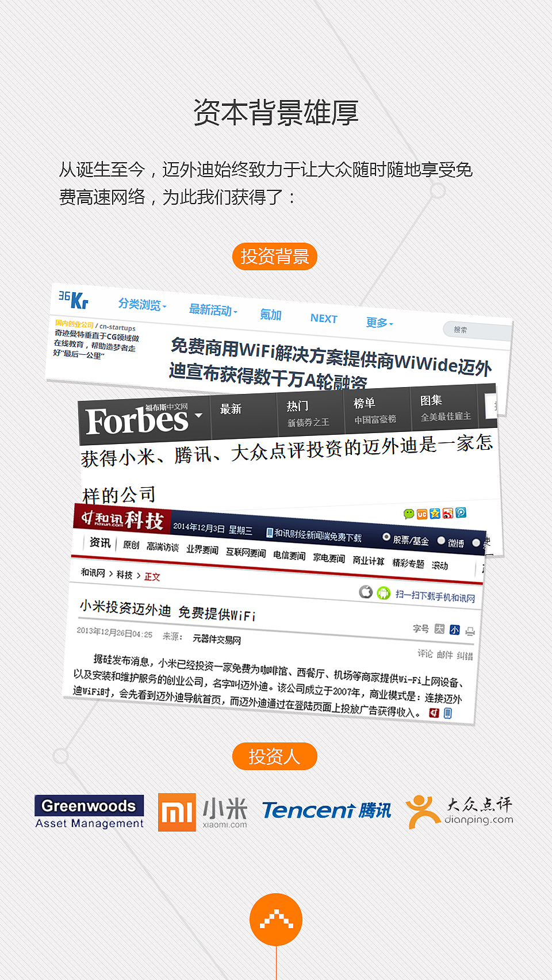Viewport: 552px width, 980px height.
Task: Open the 最新活动 dropdown
Action: pos(213,311)
